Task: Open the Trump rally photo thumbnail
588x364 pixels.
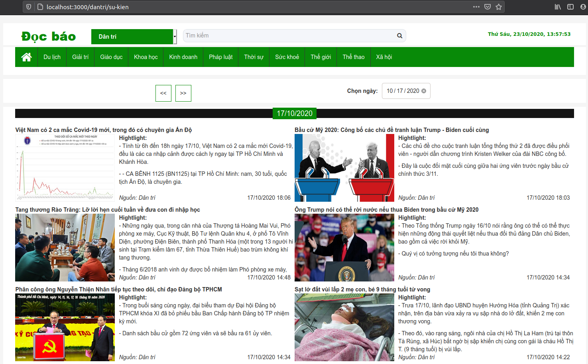Action: tap(344, 248)
